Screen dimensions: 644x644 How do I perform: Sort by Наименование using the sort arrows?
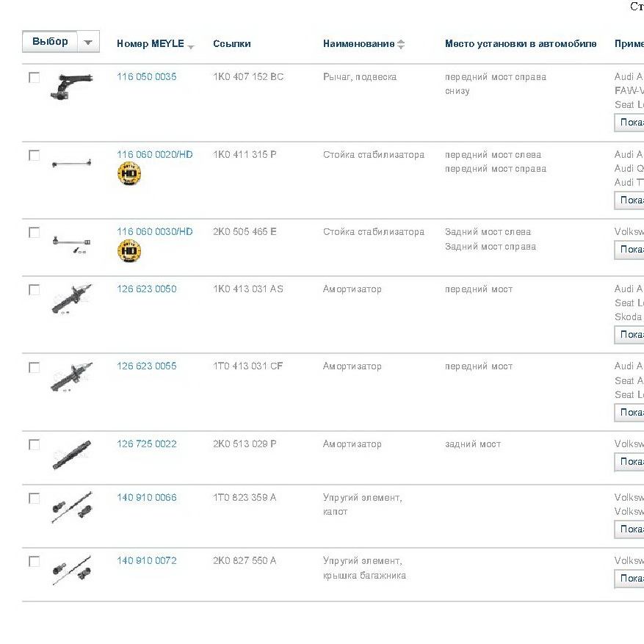[x=401, y=44]
